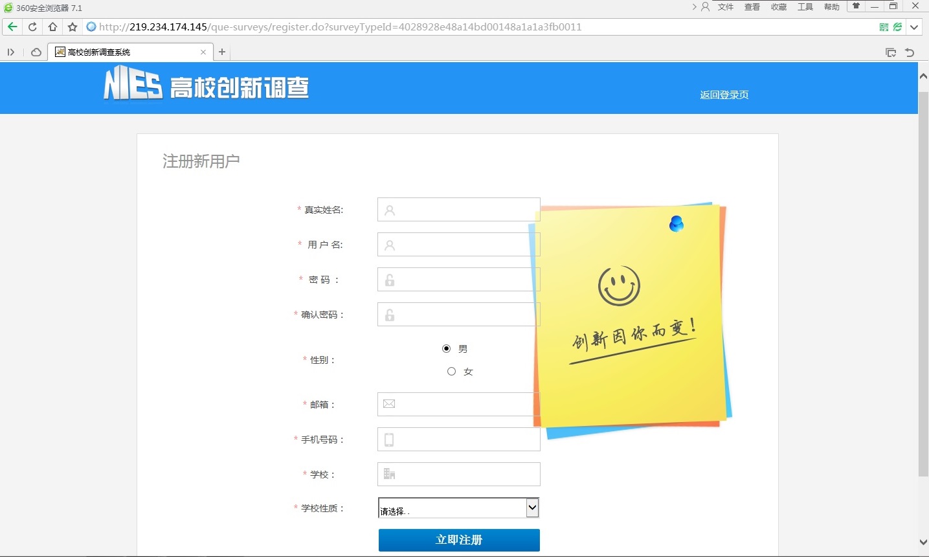Open the 学校性质 selection dropdown

(532, 508)
